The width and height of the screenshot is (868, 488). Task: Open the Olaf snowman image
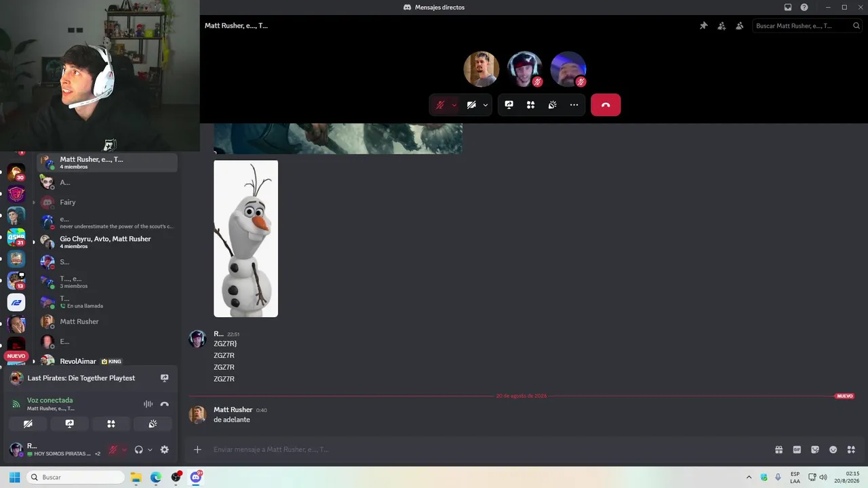(x=245, y=239)
